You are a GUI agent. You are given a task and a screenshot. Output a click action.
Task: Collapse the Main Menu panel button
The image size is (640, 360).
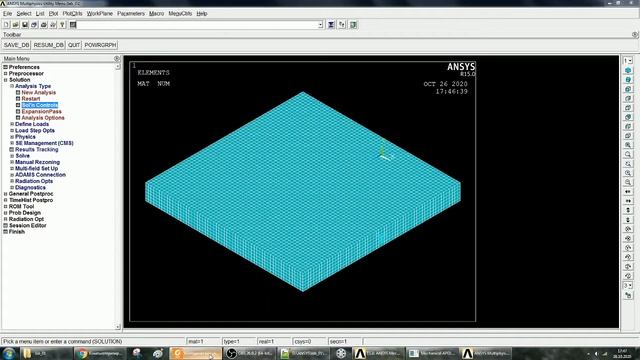click(x=117, y=59)
